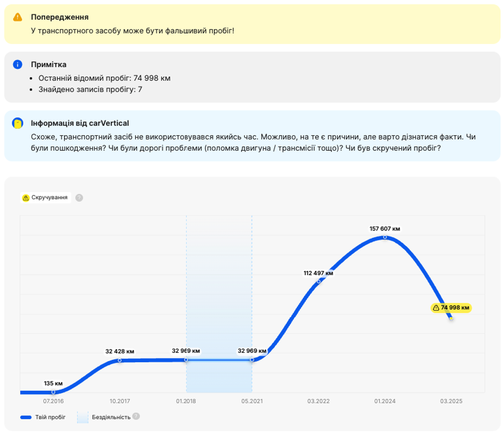Click the yellow 74 998 км rollback marker
The width and height of the screenshot is (504, 435).
coord(451,318)
